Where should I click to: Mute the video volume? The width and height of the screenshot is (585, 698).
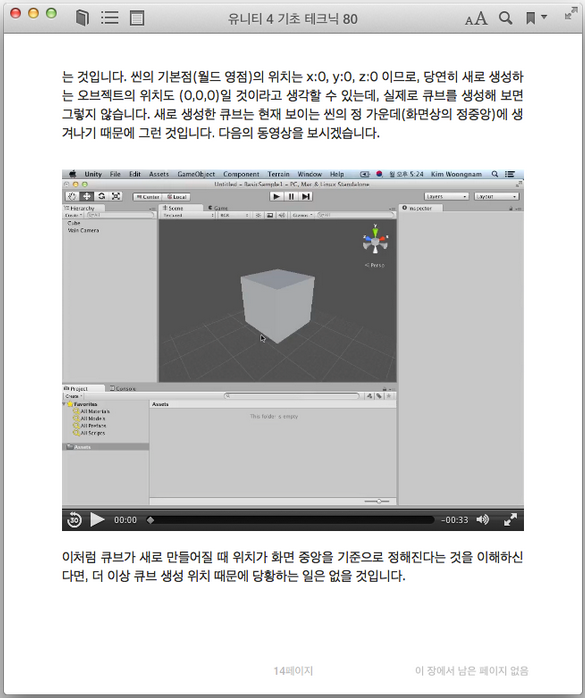(483, 519)
